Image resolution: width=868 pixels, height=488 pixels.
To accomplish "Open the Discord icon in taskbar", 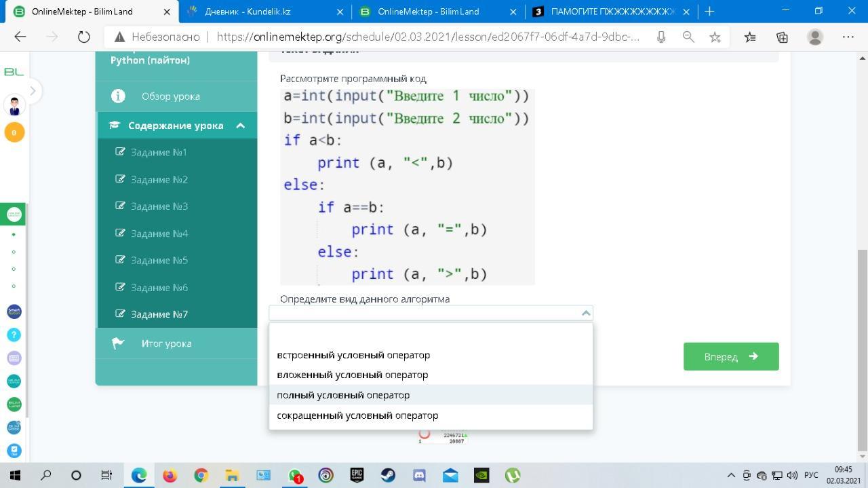I will click(419, 475).
